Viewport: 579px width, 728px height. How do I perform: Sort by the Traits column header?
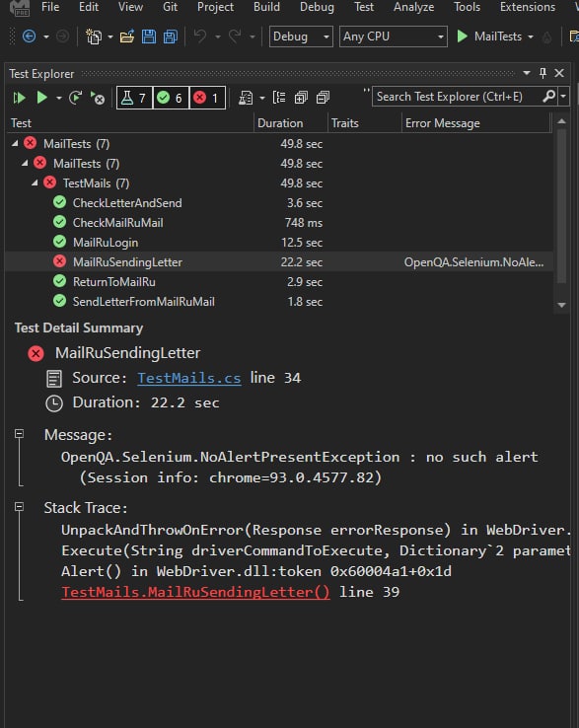pyautogui.click(x=365, y=123)
